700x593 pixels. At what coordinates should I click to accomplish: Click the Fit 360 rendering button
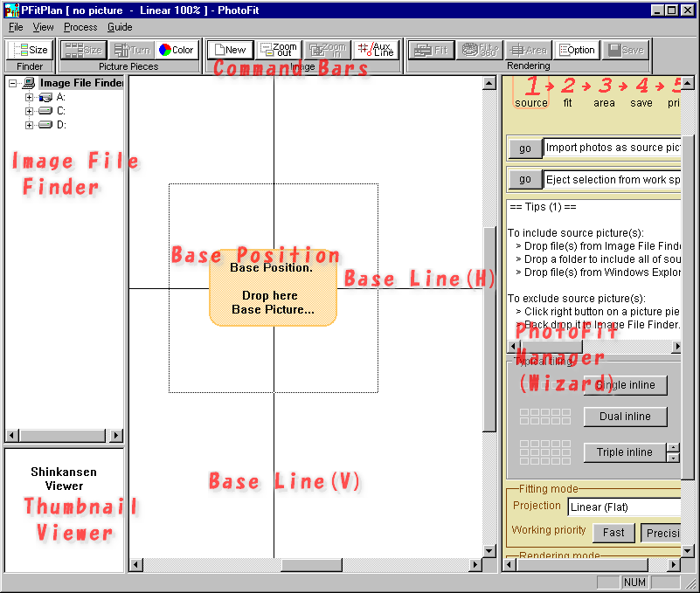480,50
